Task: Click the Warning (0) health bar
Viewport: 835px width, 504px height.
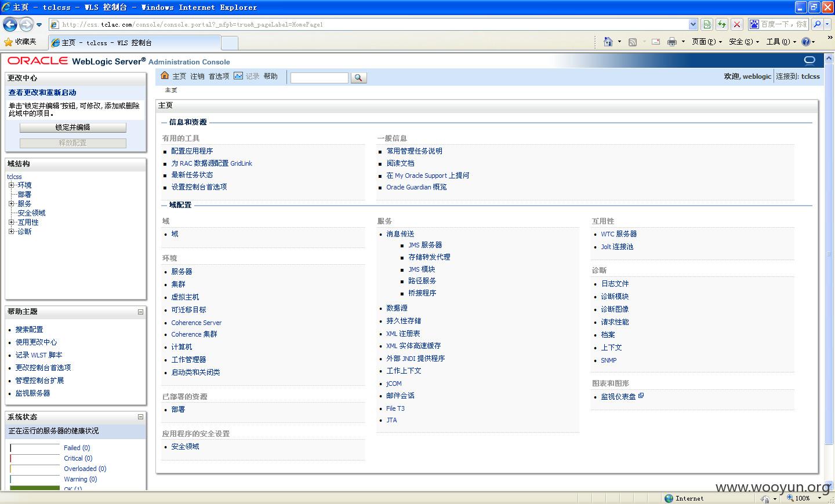Action: 35,479
